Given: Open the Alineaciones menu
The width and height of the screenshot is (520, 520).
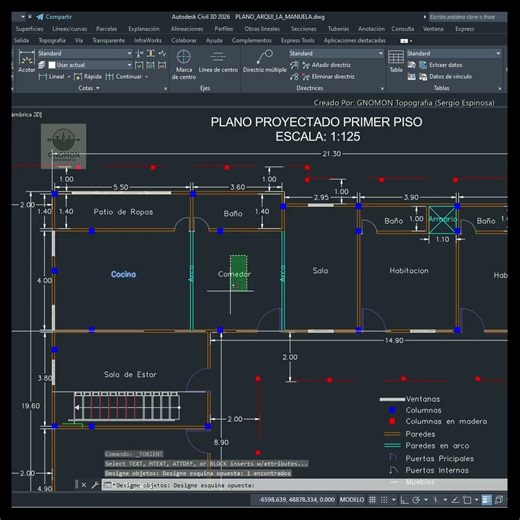Looking at the screenshot, I should click(187, 29).
